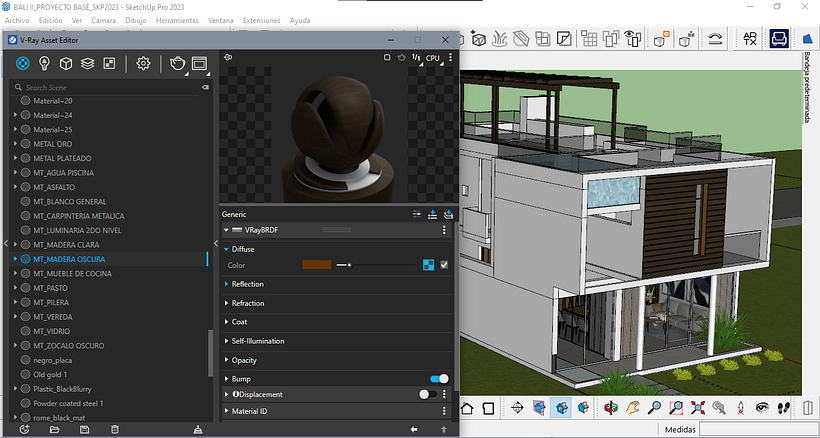
Task: Enable the Displacement toggle switch
Action: 428,395
